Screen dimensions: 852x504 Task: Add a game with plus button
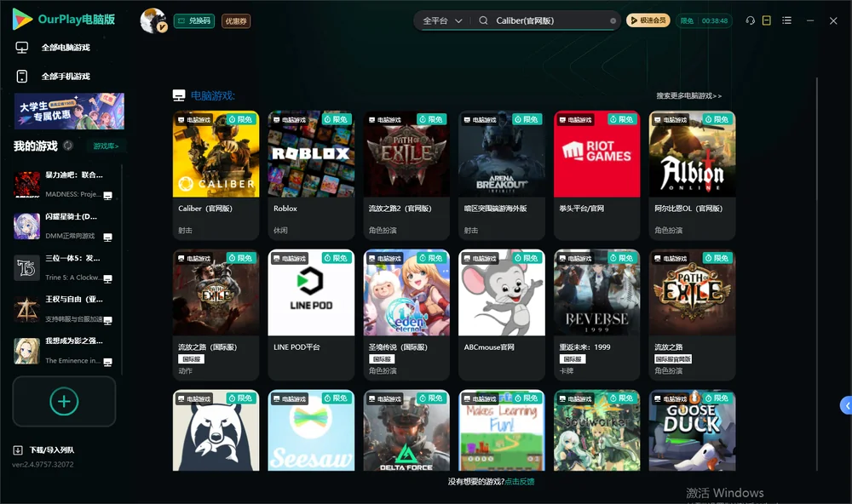click(x=64, y=401)
